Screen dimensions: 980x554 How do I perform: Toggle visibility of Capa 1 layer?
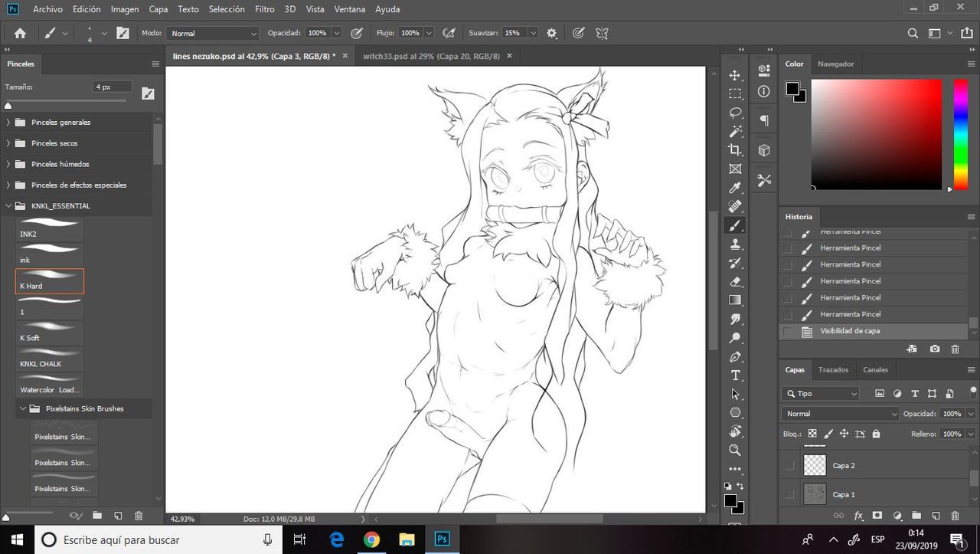click(789, 494)
